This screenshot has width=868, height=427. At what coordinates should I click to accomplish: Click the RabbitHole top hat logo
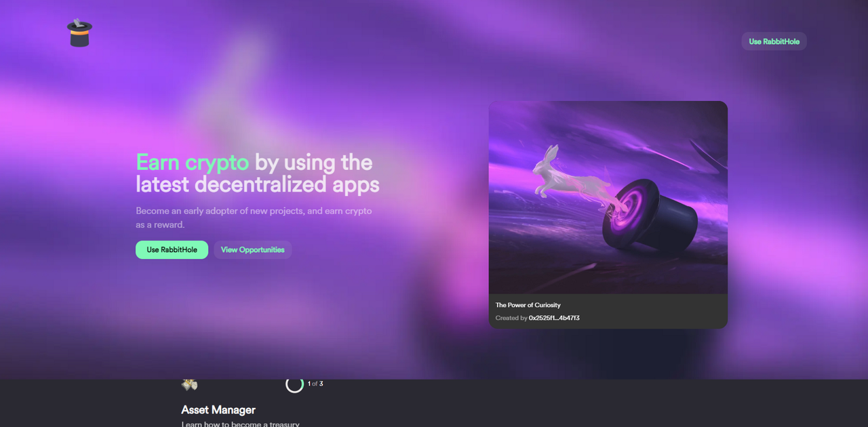[79, 33]
